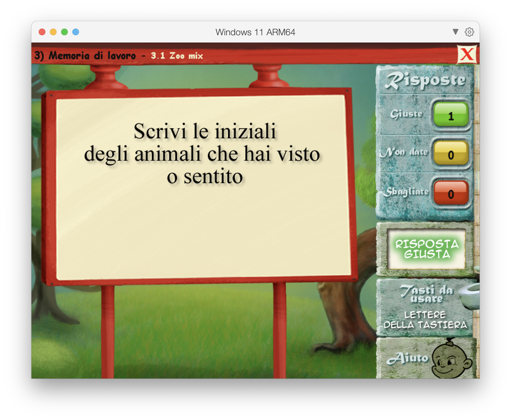Click the Tasti da usare heading

click(x=426, y=294)
